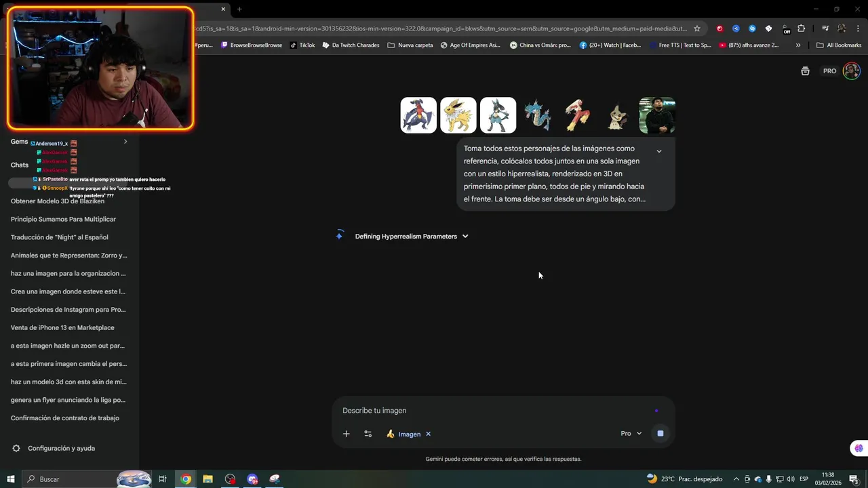Open File Explorer from the taskbar
The height and width of the screenshot is (488, 868).
pos(208,479)
